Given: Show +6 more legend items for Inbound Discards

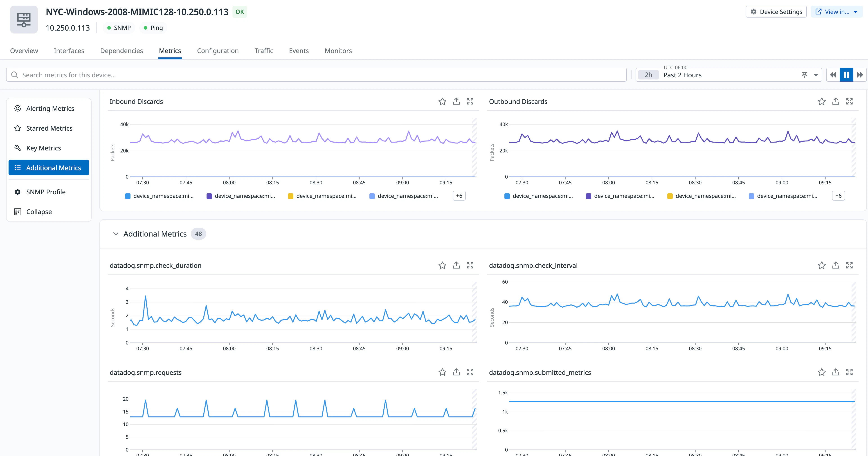Looking at the screenshot, I should tap(459, 196).
